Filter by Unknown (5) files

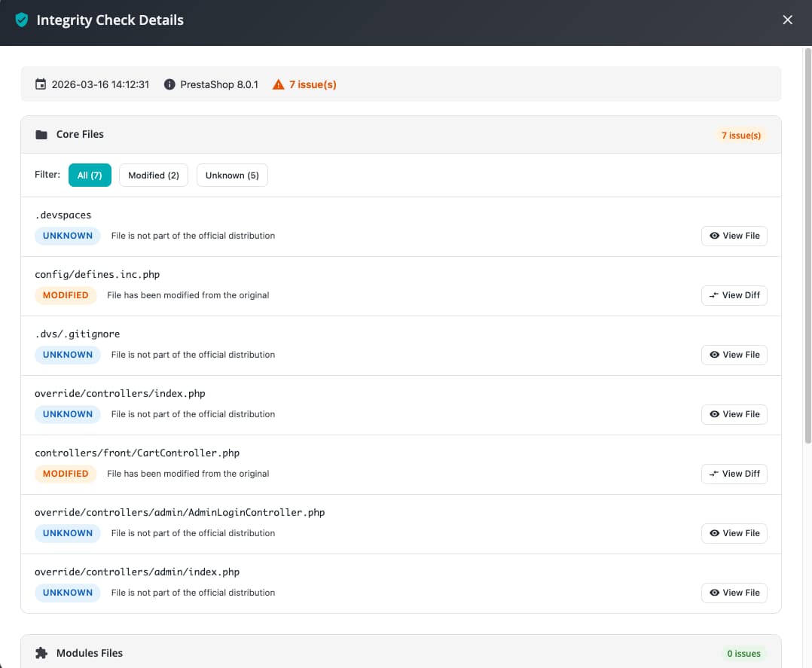[x=232, y=175]
